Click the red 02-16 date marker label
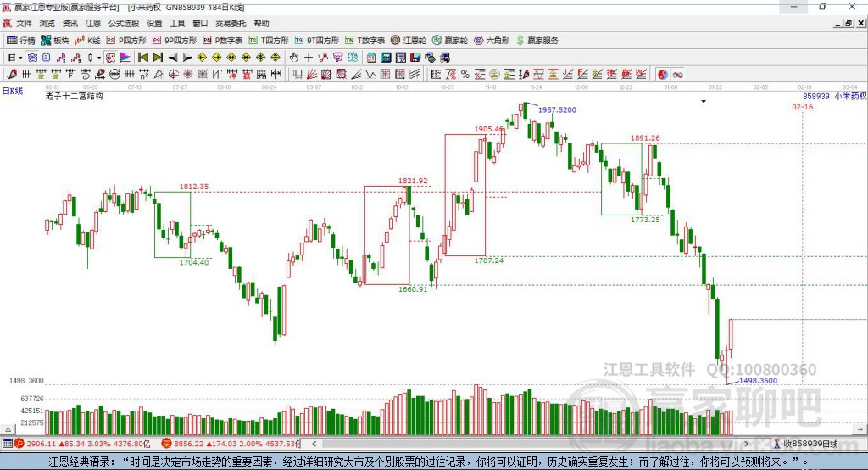This screenshot has height=470, width=868. coord(802,106)
